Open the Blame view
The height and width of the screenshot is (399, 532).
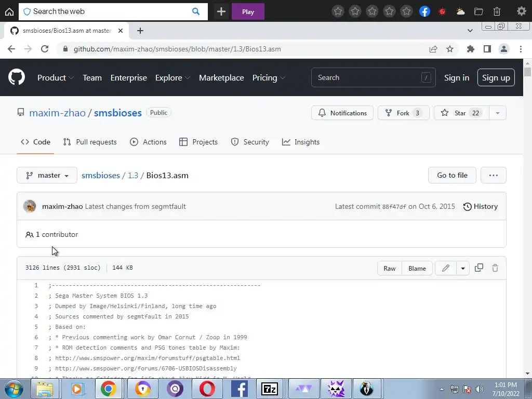(x=417, y=269)
